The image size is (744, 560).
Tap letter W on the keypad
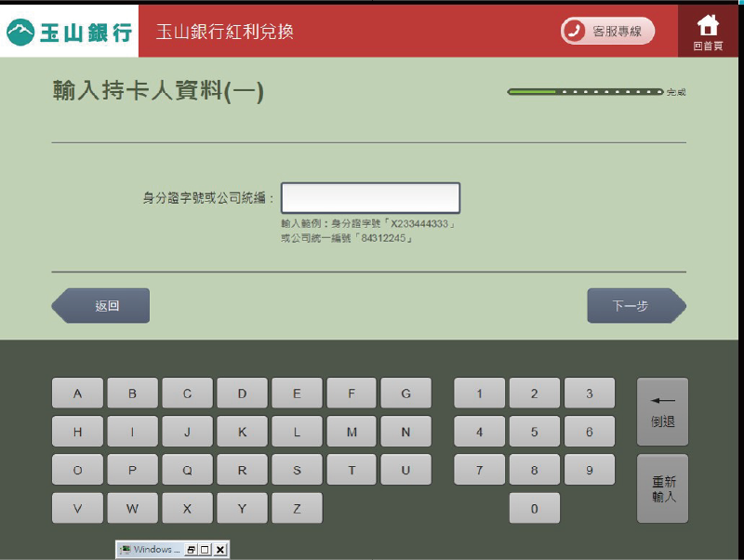pos(132,508)
